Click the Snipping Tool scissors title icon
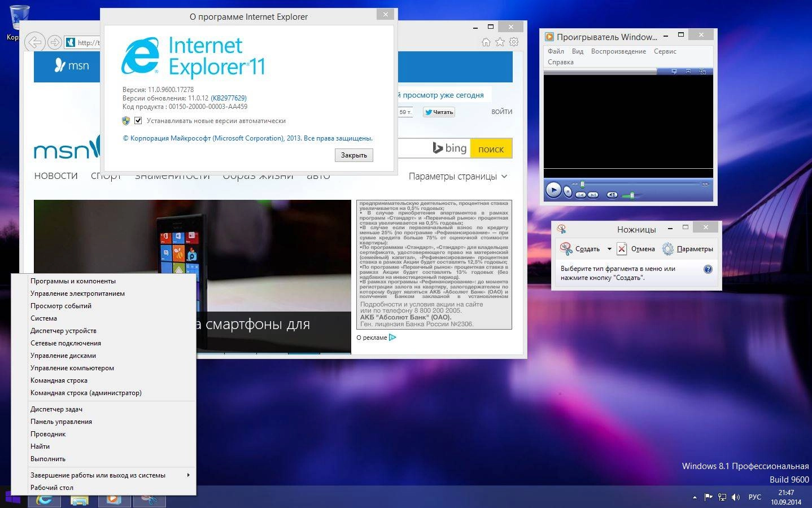 pyautogui.click(x=561, y=229)
